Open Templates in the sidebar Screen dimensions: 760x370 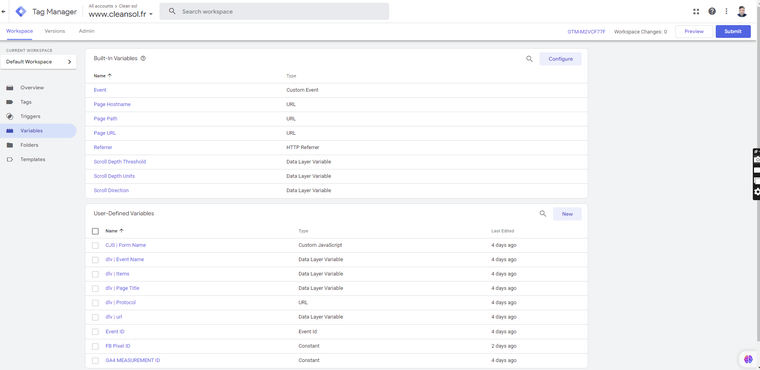pyautogui.click(x=32, y=160)
